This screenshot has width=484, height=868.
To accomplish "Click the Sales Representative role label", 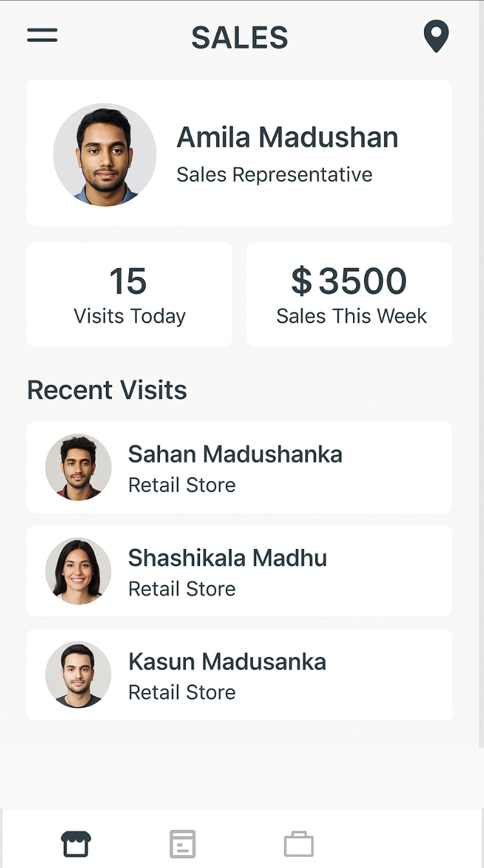I will 274,174.
